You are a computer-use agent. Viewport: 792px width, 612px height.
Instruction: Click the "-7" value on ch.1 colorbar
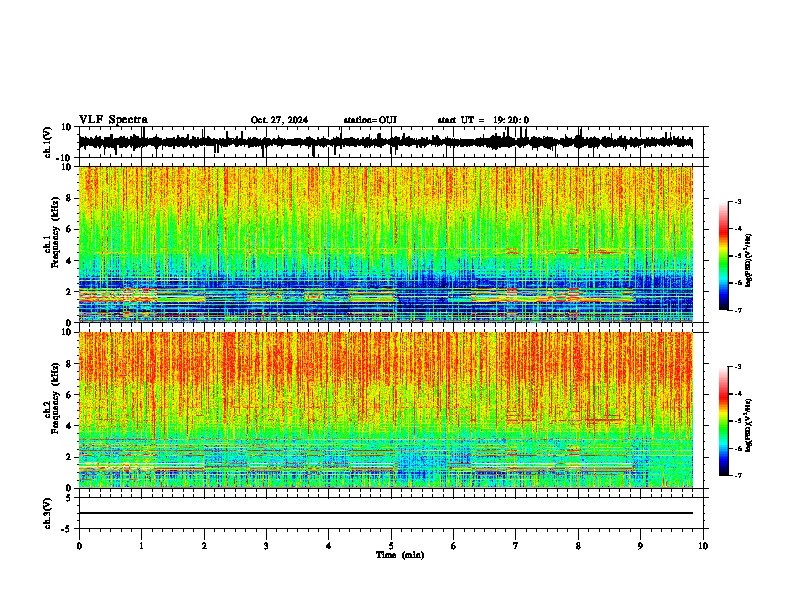[x=737, y=311]
